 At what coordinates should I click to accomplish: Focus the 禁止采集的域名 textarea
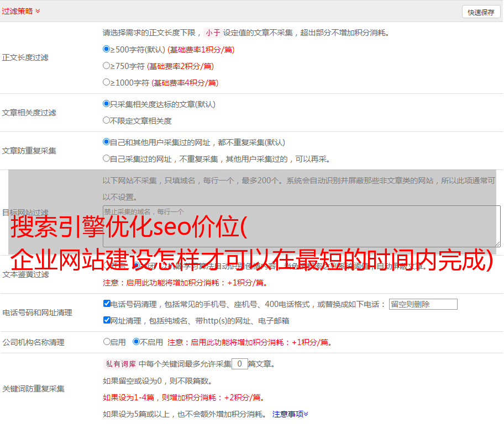[x=302, y=226]
